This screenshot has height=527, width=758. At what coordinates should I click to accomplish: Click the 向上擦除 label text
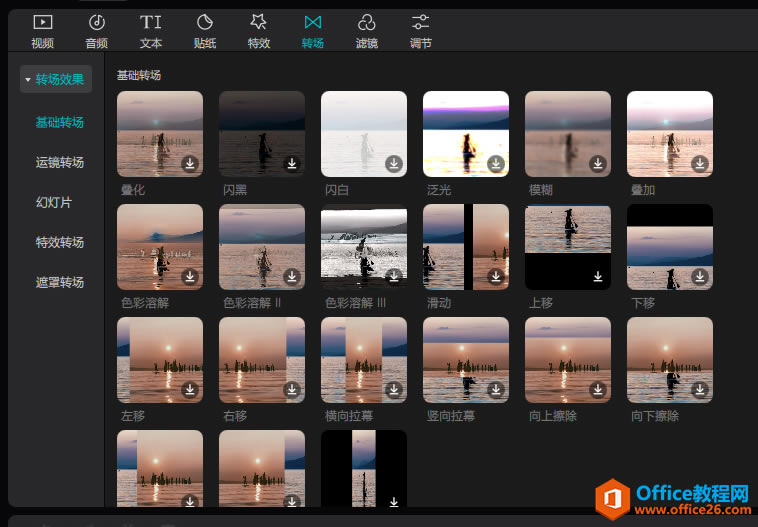[553, 416]
